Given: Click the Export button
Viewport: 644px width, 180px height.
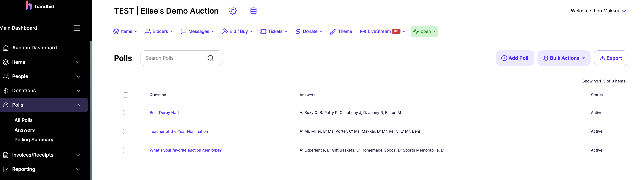Looking at the screenshot, I should tap(610, 58).
